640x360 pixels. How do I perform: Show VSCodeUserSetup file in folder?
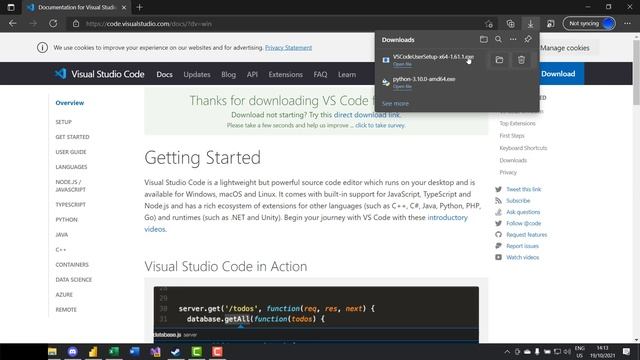point(499,60)
